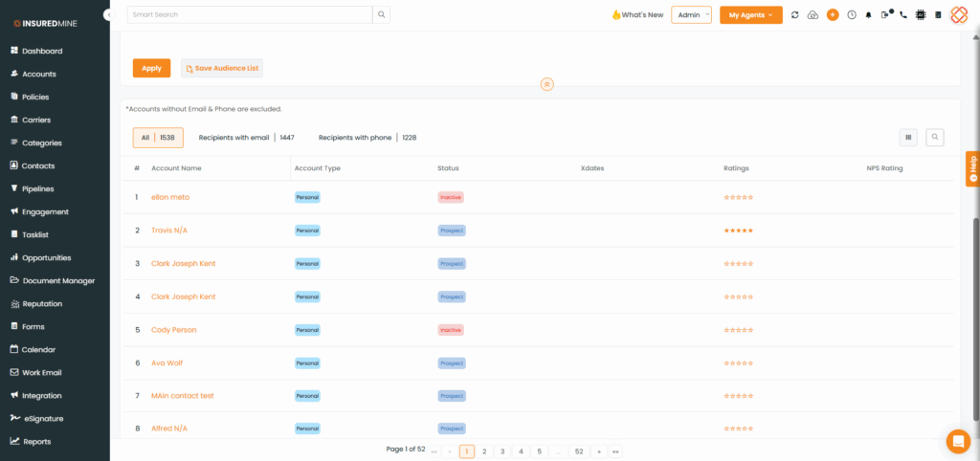980x461 pixels.
Task: Click Save Audience List button
Action: (222, 68)
